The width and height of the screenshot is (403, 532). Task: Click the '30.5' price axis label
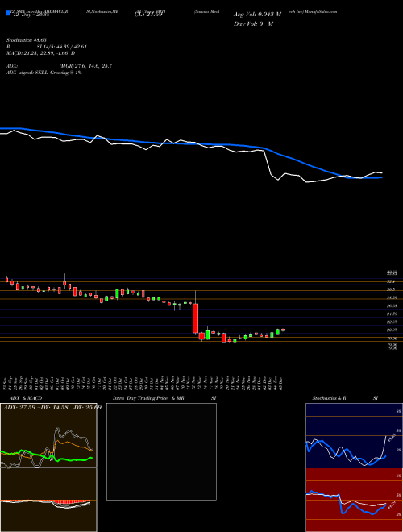click(391, 289)
